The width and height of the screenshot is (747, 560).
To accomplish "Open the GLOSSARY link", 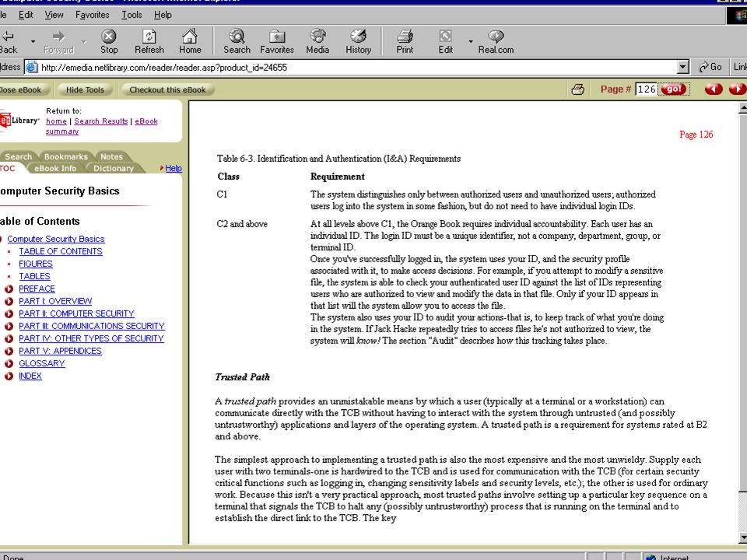I will tap(42, 363).
